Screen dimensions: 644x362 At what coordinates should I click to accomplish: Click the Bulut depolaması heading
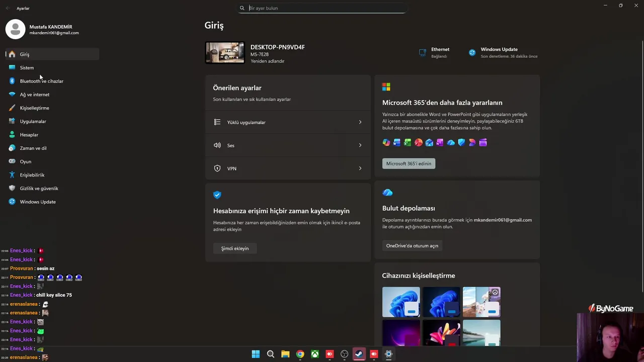[409, 208]
